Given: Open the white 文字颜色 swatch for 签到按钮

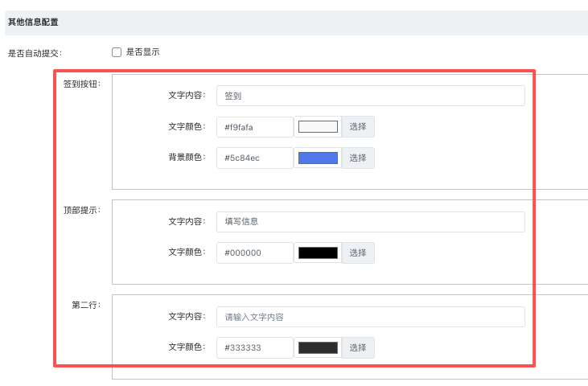Looking at the screenshot, I should 318,127.
